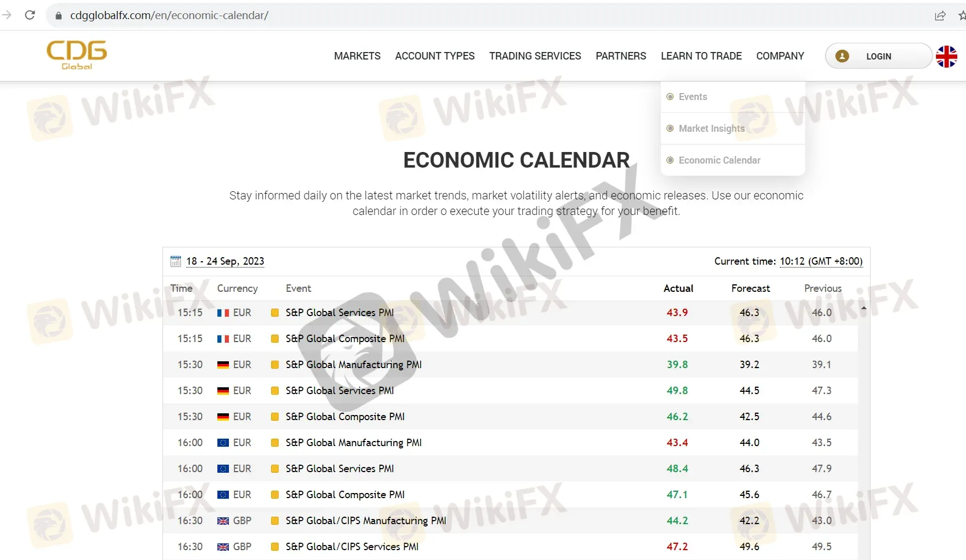966x560 pixels.
Task: Select Events from the dropdown
Action: point(693,97)
